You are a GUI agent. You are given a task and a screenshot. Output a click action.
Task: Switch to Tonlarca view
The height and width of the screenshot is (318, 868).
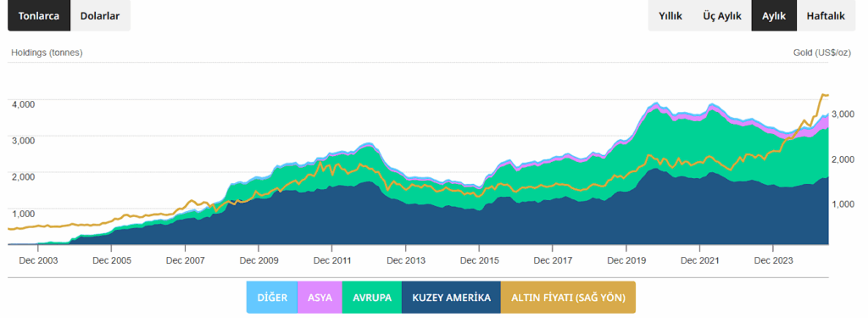tap(39, 16)
